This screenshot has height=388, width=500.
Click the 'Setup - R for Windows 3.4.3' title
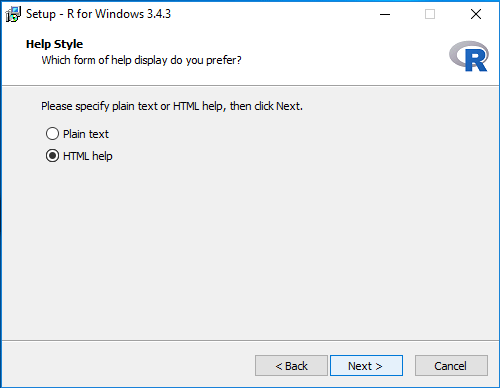(98, 14)
